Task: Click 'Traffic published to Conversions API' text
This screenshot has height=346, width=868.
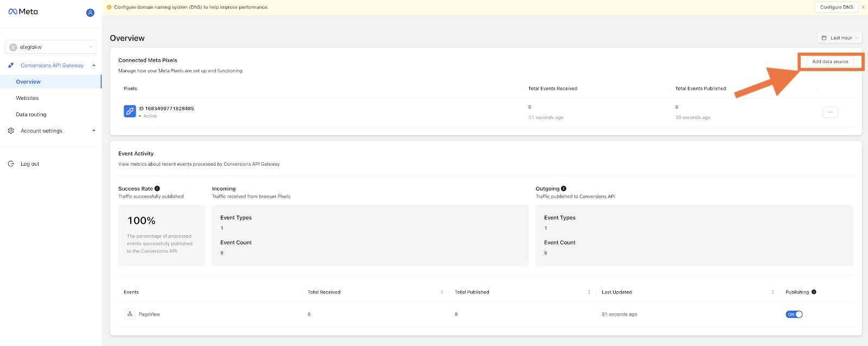Action: point(575,197)
